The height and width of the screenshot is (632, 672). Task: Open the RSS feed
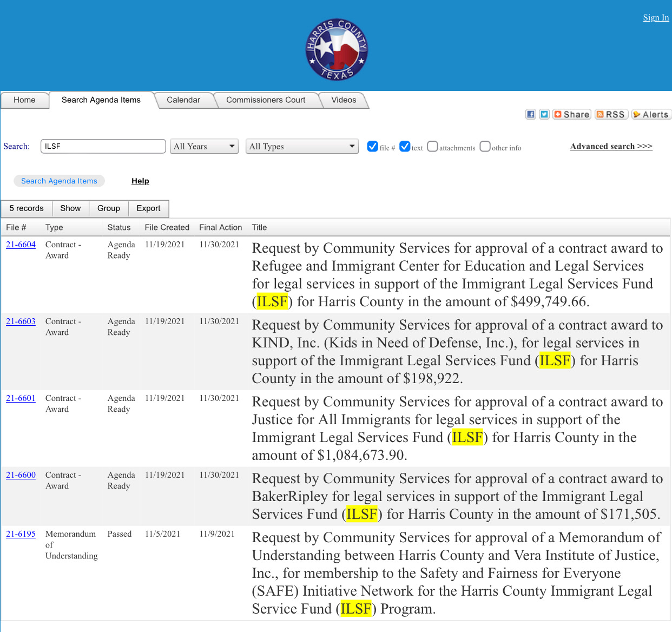coord(611,114)
